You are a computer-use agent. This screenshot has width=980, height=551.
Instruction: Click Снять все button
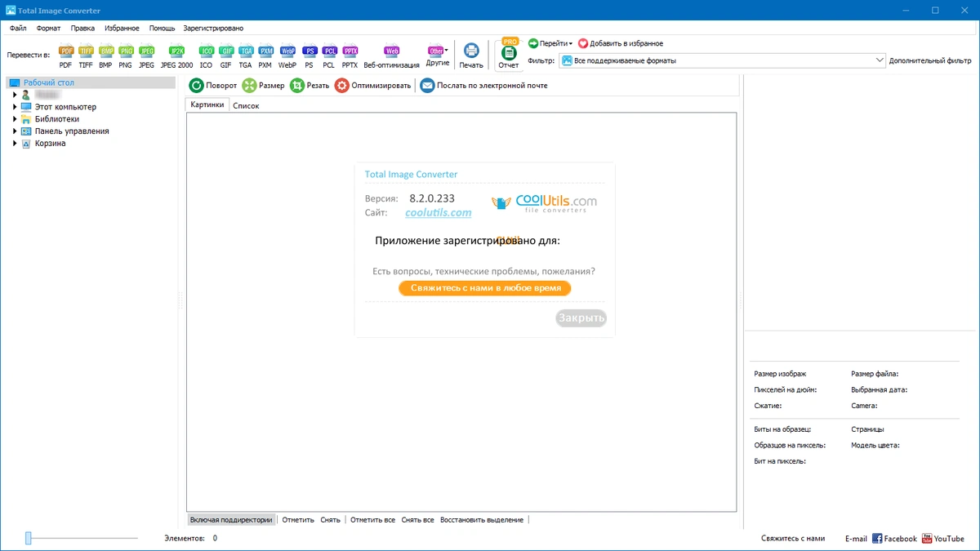(x=417, y=519)
